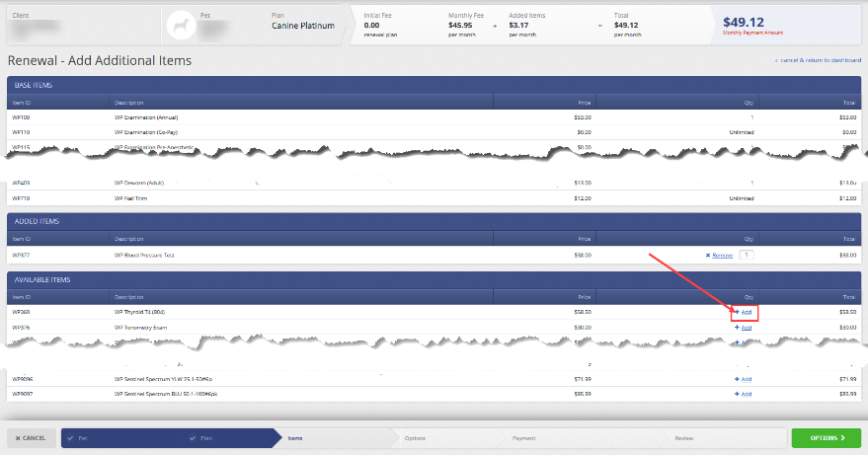The width and height of the screenshot is (868, 455).
Task: Click the $49.12 monthly payment amount
Action: pos(744,22)
